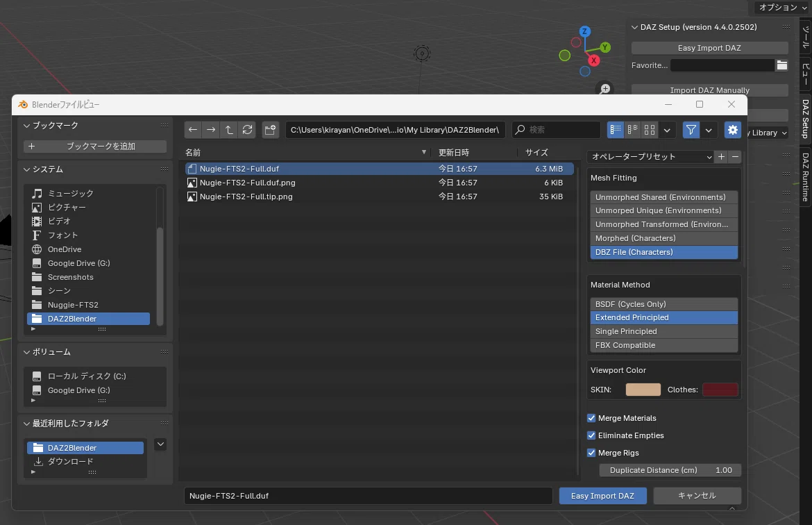Screen dimensions: 812x525
Task: Open ピクチャー system folder
Action: pos(89,208)
